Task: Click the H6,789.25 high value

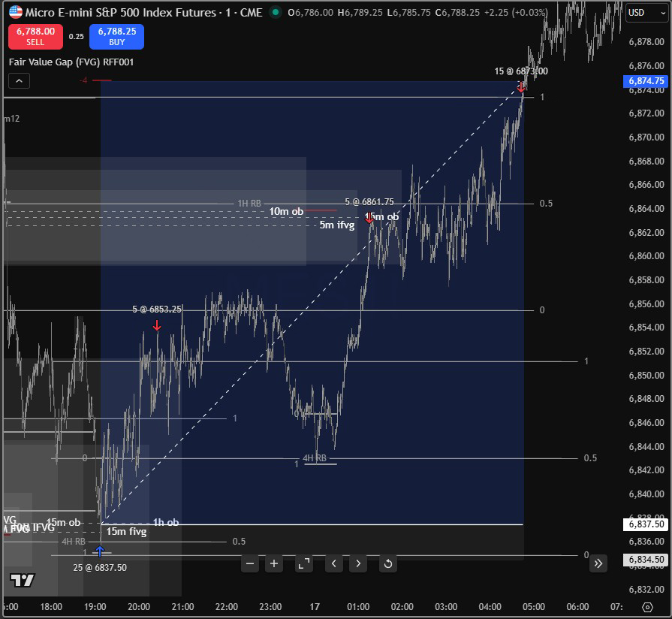Action: 360,13
